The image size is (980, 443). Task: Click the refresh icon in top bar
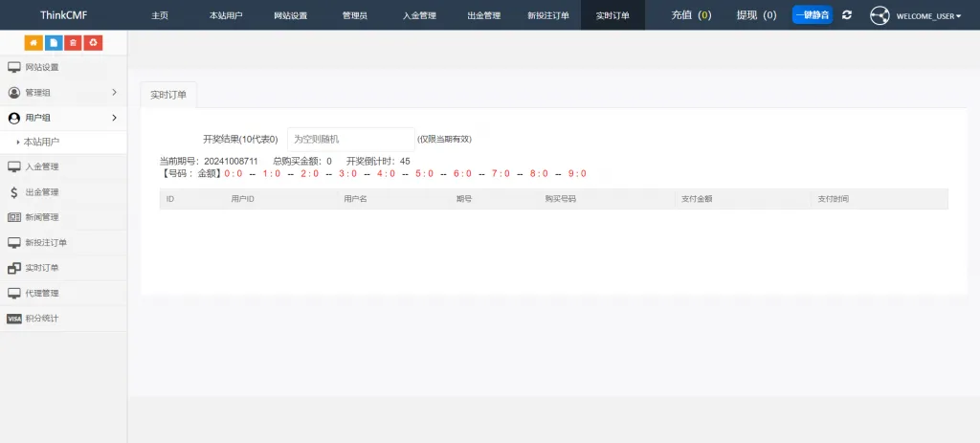point(847,15)
